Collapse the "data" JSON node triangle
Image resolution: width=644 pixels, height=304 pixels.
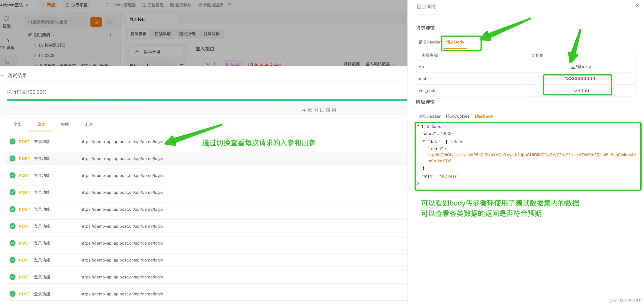424,141
